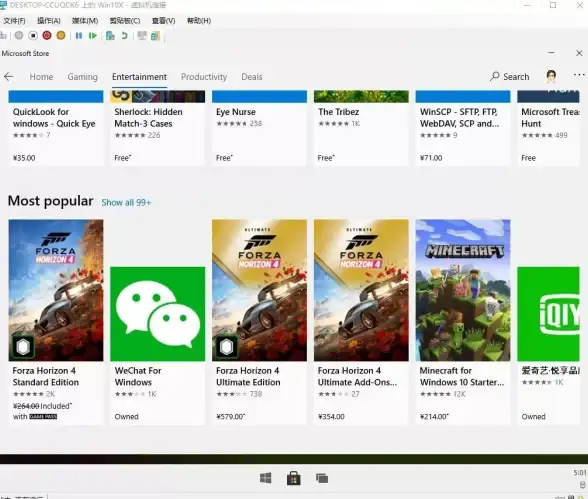Open Forza Horizon 4 Ultimate Edition cover art
The height and width of the screenshot is (499, 588).
(259, 291)
